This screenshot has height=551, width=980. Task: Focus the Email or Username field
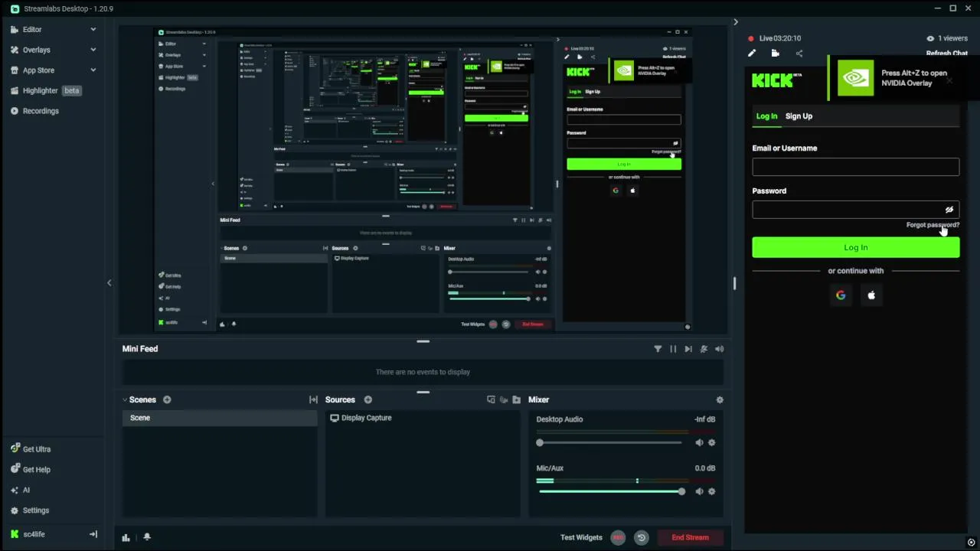pyautogui.click(x=855, y=167)
